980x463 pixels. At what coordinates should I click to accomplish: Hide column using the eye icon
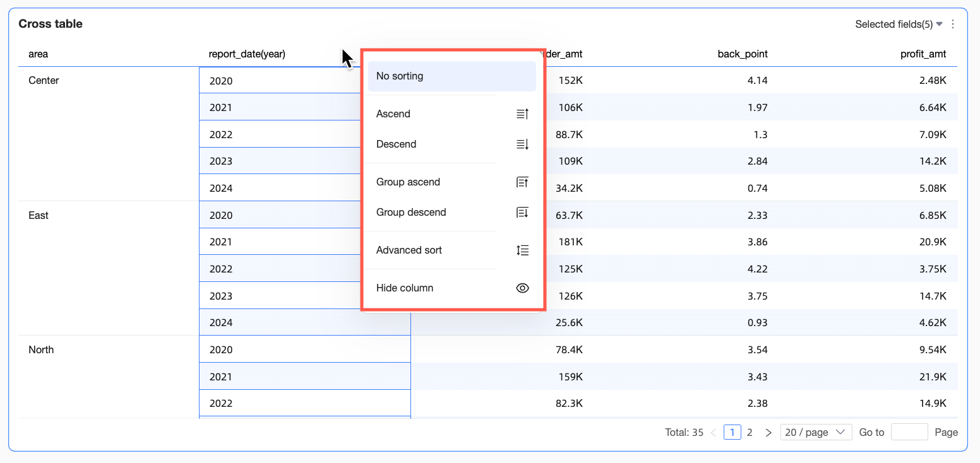coord(522,288)
